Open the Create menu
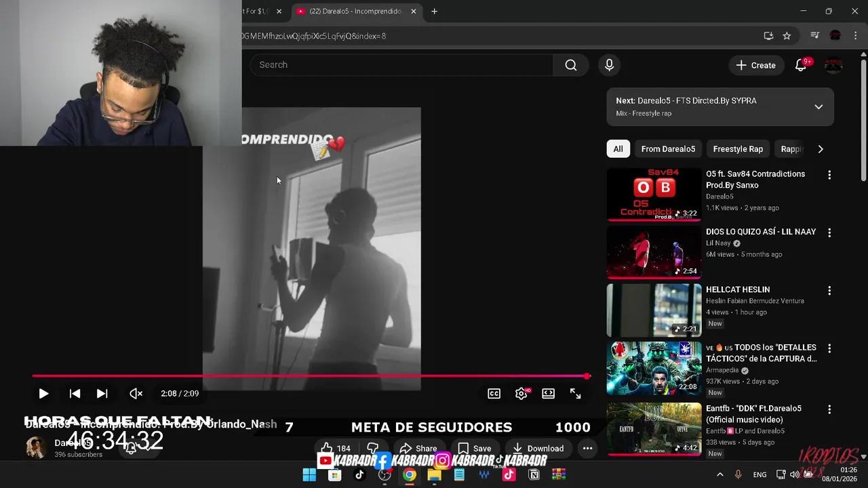The width and height of the screenshot is (868, 488). tap(756, 65)
